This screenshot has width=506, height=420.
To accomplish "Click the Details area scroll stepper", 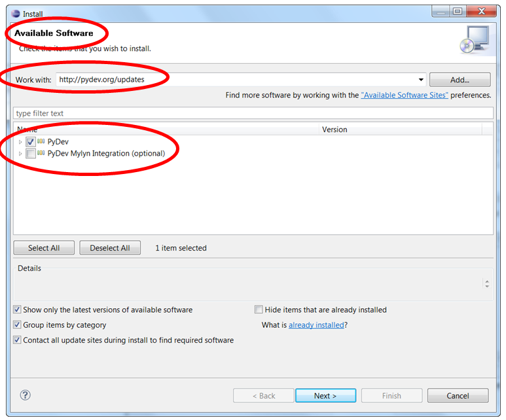I will tap(486, 284).
